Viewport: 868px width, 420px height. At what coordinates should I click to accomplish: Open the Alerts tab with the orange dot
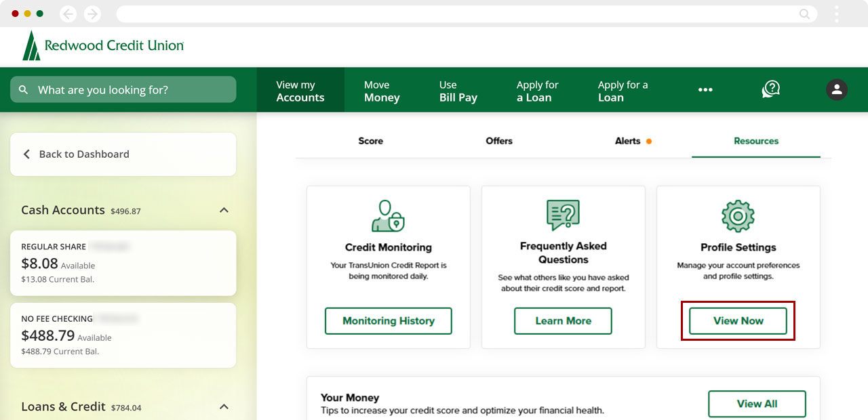coord(628,141)
